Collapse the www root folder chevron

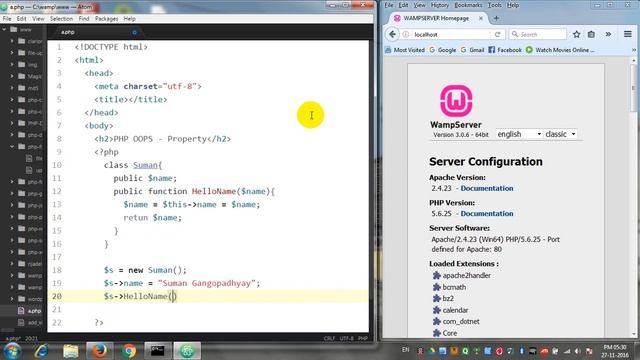tap(4, 29)
